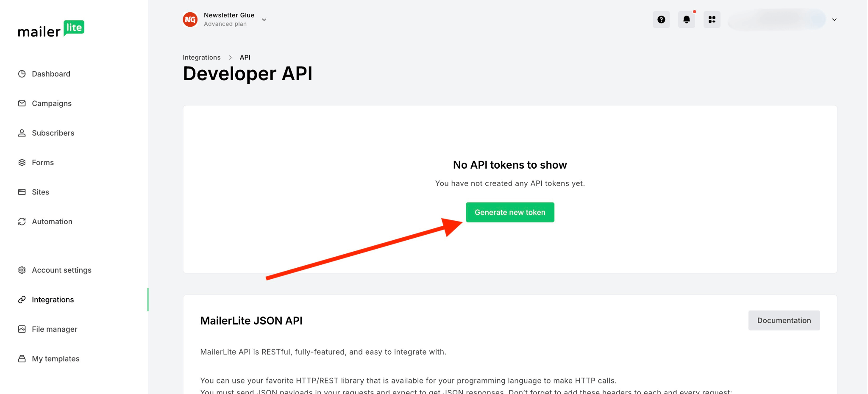868x394 pixels.
Task: Select Integrations in the sidebar
Action: tap(53, 300)
